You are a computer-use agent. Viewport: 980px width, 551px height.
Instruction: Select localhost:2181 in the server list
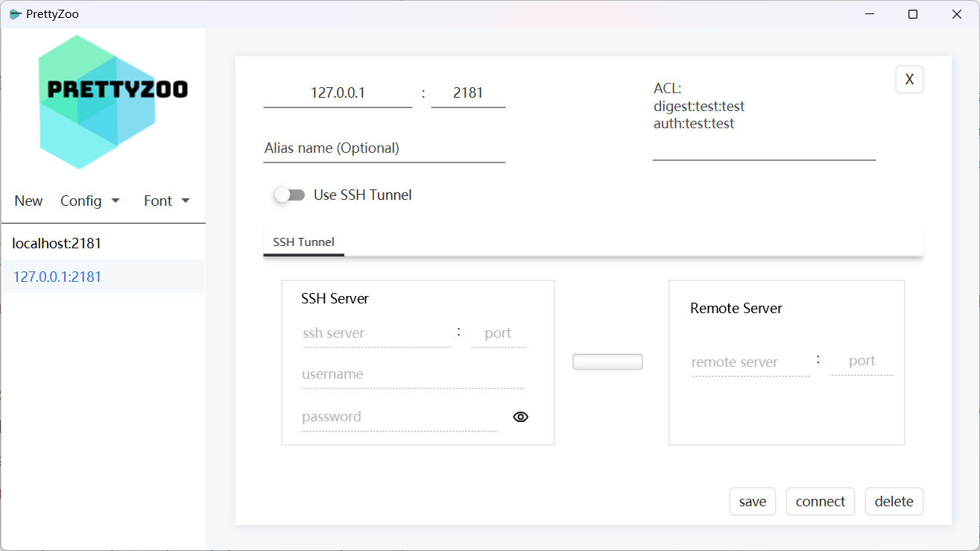(x=57, y=243)
